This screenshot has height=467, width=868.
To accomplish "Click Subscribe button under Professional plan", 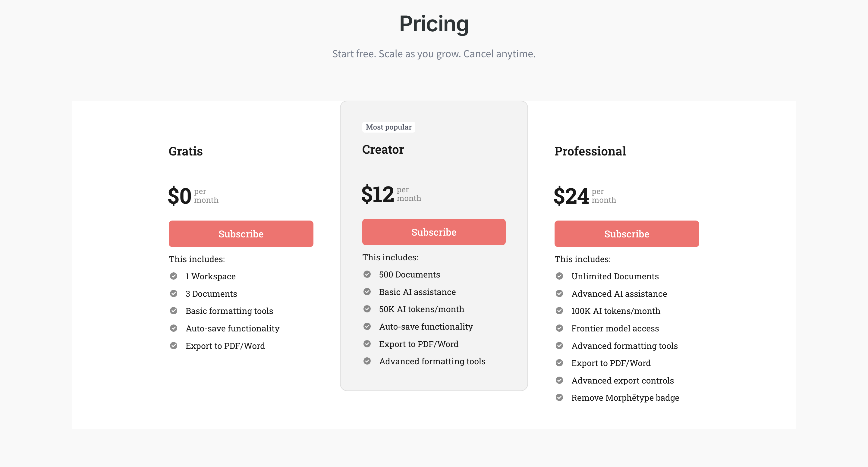I will (x=627, y=234).
